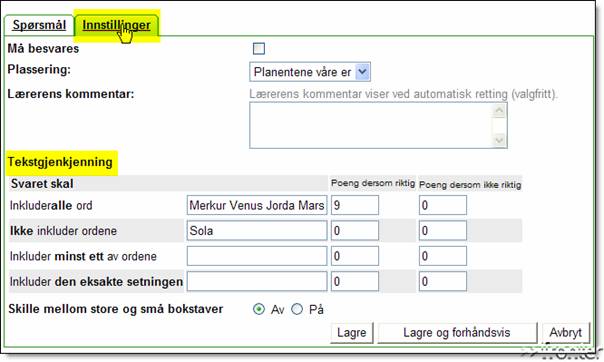This screenshot has width=604, height=362.
Task: Open the Plassering dropdown arrow
Action: click(x=362, y=72)
